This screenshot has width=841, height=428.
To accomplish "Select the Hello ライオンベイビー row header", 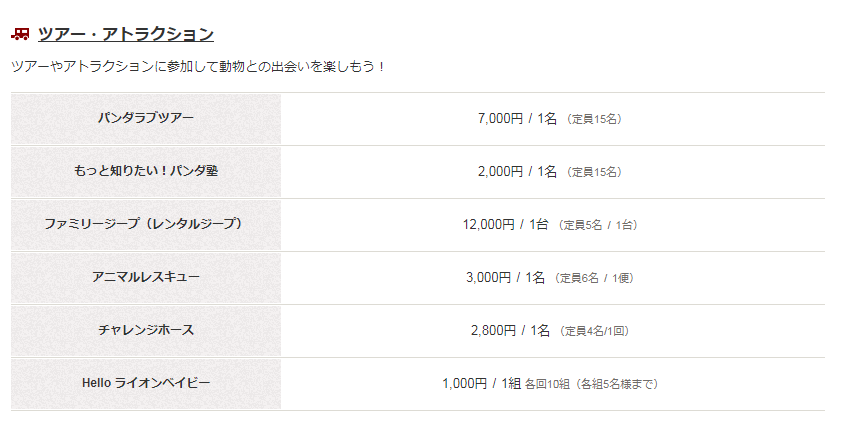I will (146, 383).
